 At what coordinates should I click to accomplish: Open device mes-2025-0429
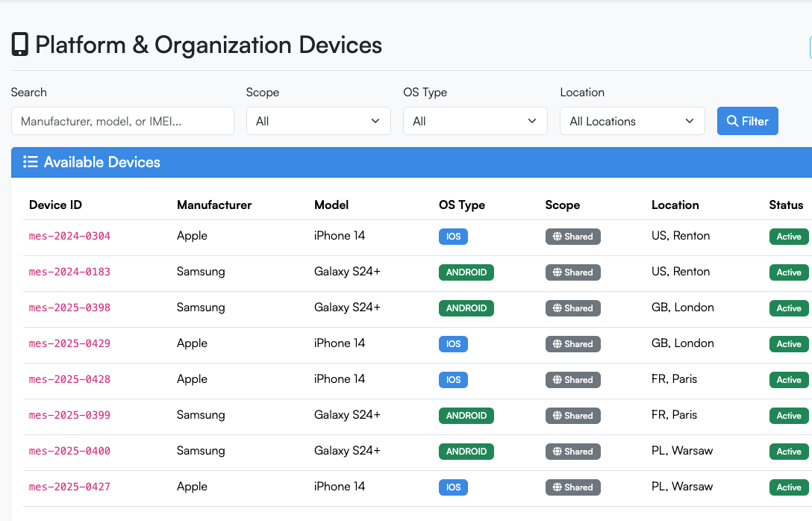point(69,343)
